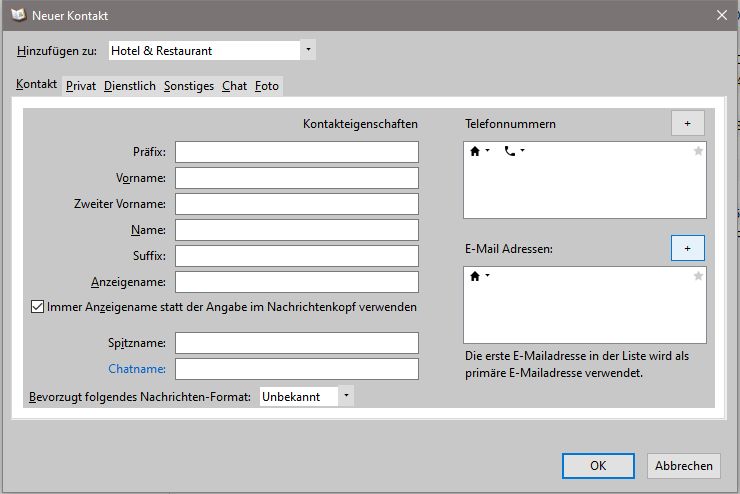The height and width of the screenshot is (494, 740).
Task: Go to the Sonstiges tab
Action: pos(189,86)
